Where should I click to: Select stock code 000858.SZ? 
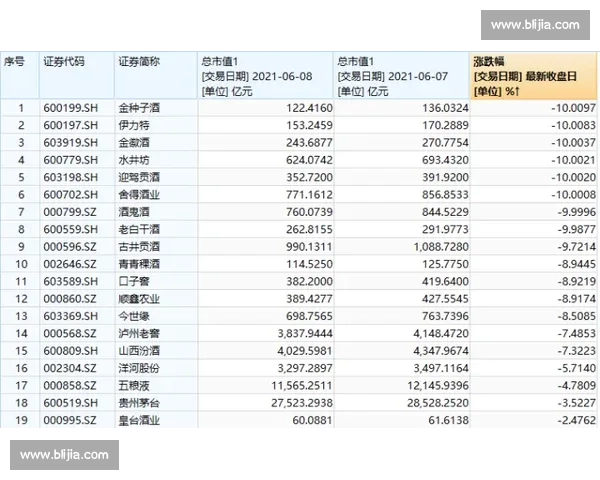(70, 385)
